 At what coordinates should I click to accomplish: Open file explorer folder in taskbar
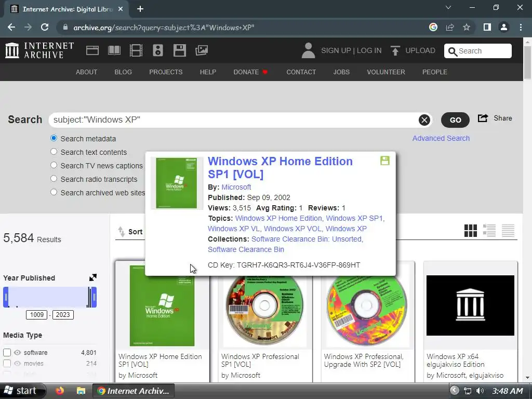click(x=81, y=391)
